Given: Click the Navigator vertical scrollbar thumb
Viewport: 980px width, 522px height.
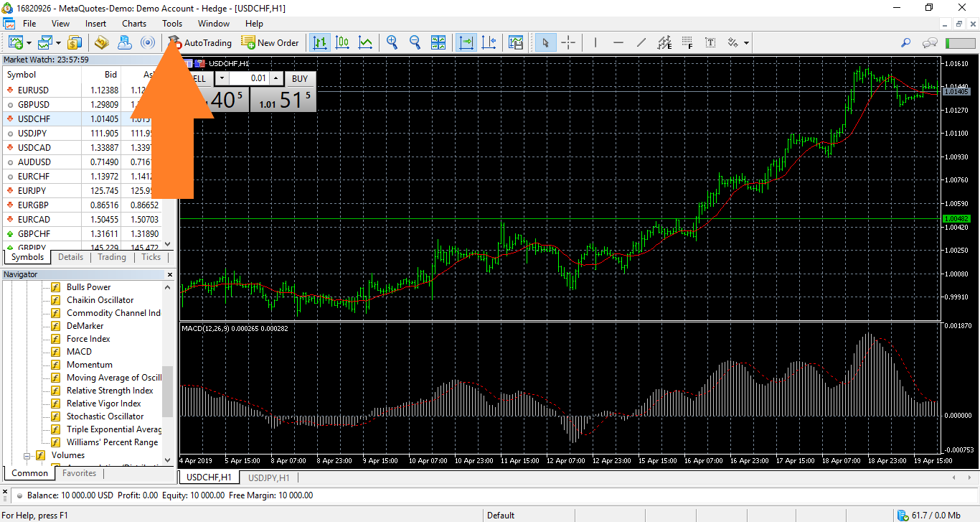Looking at the screenshot, I should [x=168, y=391].
